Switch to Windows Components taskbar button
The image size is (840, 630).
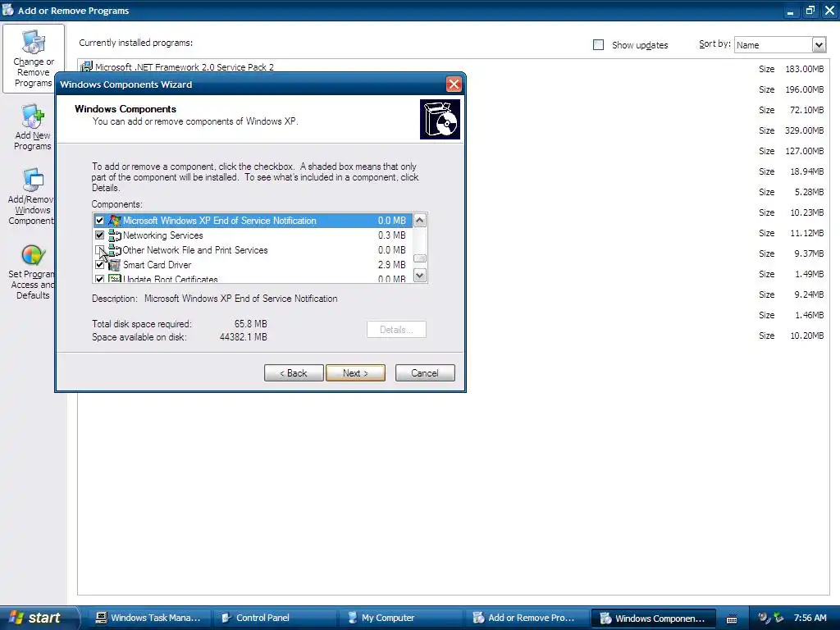pos(652,618)
